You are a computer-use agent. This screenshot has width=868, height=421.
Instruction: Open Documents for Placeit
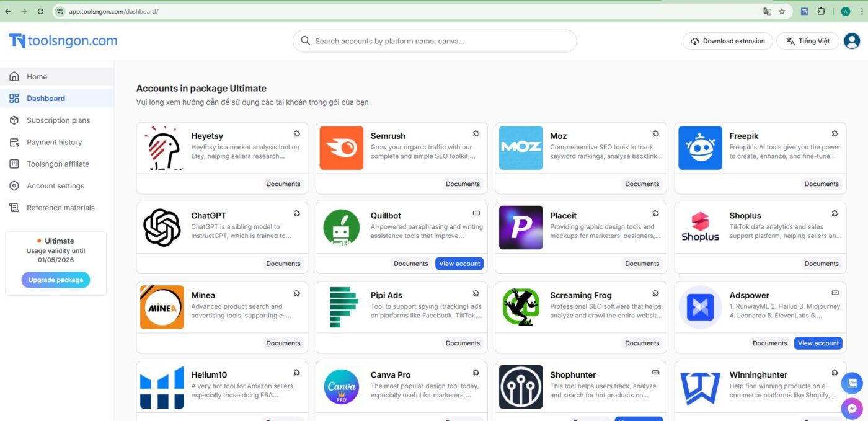642,264
